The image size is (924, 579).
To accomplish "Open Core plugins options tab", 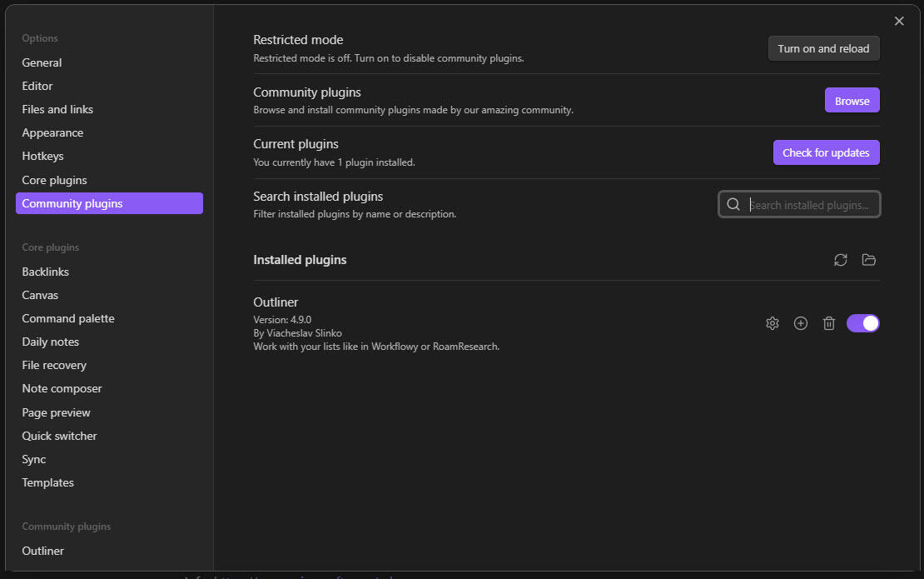I will (x=54, y=180).
